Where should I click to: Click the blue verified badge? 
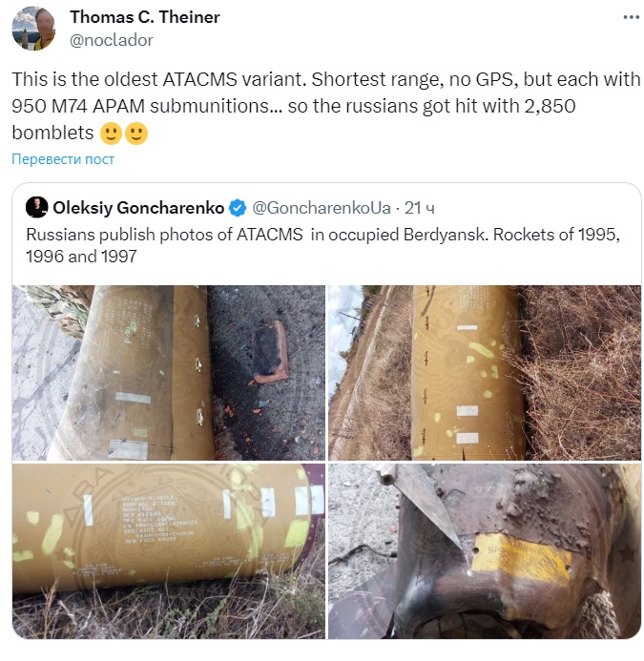coord(238,208)
